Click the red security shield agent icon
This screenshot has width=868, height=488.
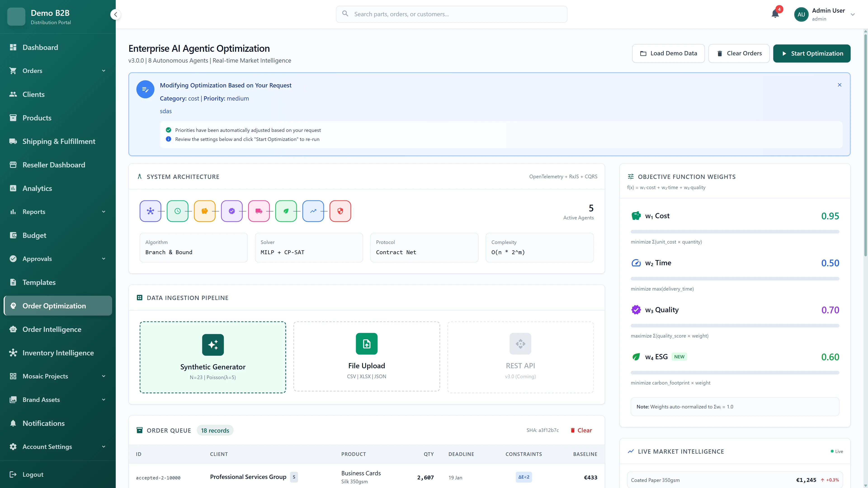tap(340, 211)
